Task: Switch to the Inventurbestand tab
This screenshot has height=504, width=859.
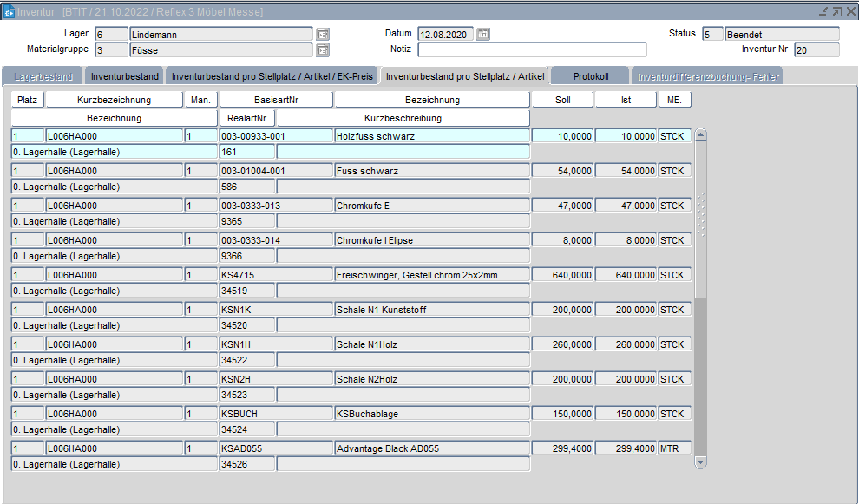Action: click(x=125, y=76)
